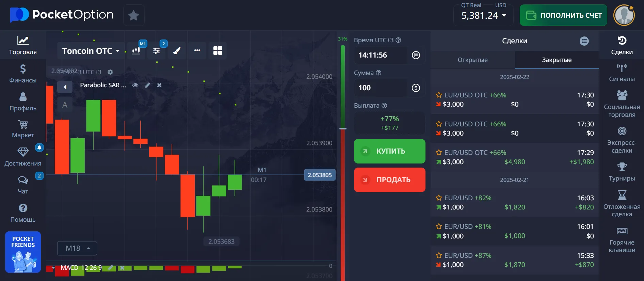The image size is (644, 281).
Task: Open chart type candlestick icon
Action: point(136,51)
